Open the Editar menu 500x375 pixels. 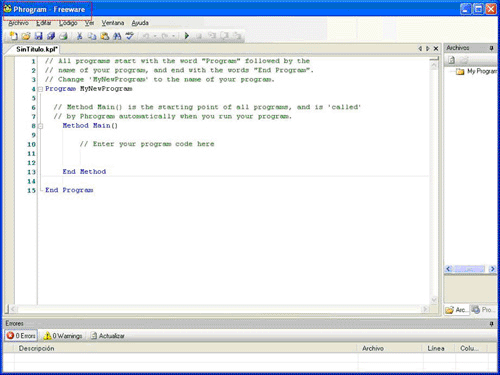click(44, 23)
